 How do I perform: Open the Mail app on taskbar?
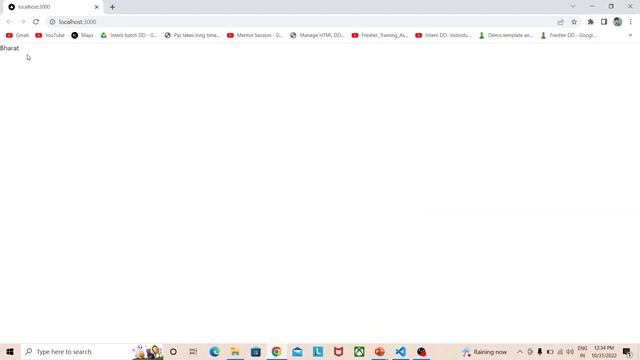[297, 351]
